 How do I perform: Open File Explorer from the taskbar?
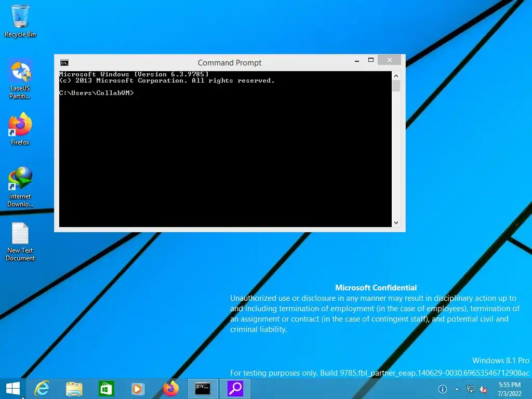point(74,389)
